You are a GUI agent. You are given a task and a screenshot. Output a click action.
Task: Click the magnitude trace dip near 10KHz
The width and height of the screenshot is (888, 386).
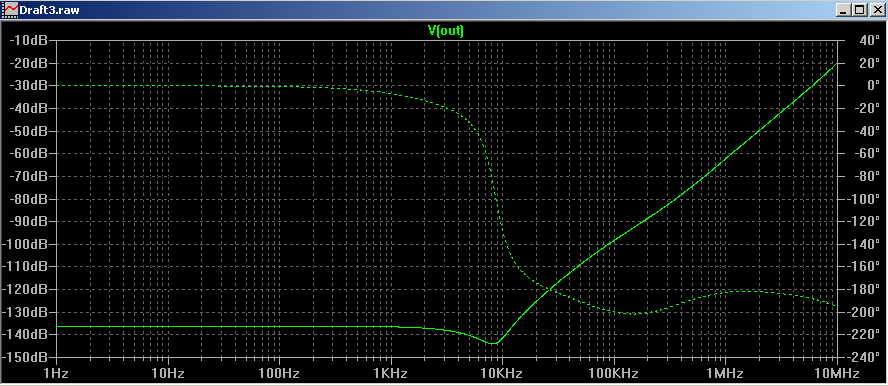pos(492,343)
